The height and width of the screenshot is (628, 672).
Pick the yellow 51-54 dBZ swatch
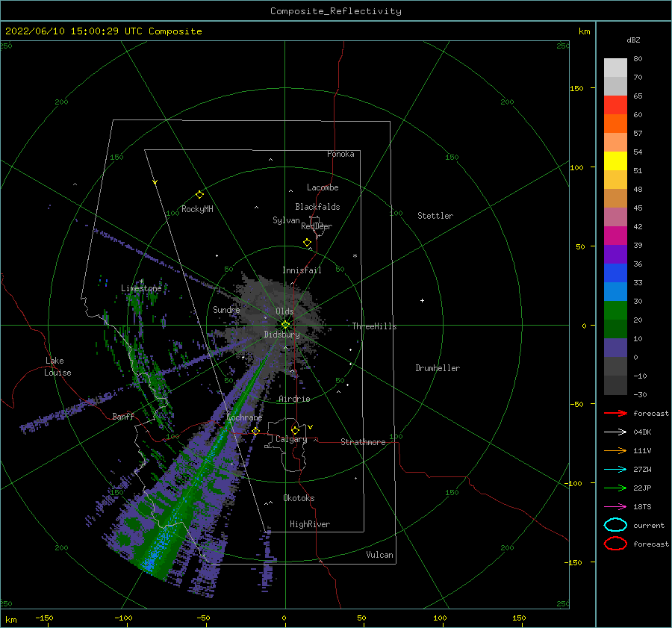[x=615, y=161]
